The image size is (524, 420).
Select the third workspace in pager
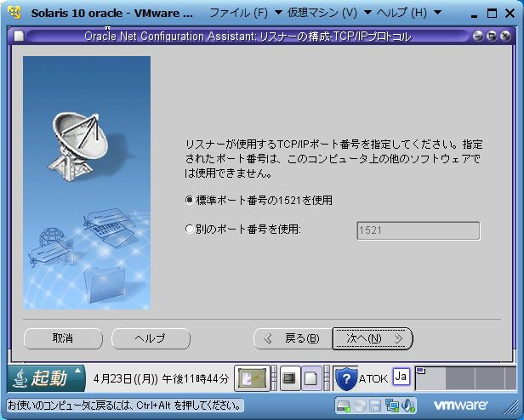(x=489, y=378)
